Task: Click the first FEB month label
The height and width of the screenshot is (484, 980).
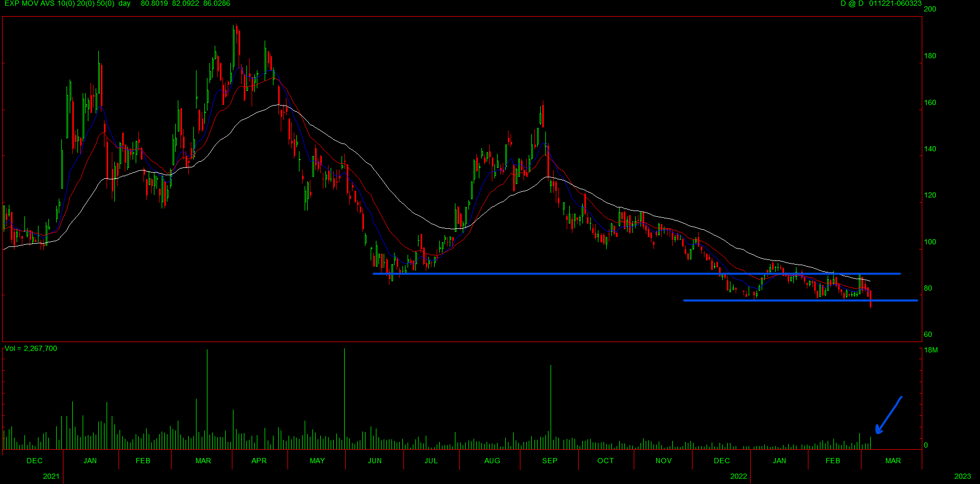Action: click(143, 461)
